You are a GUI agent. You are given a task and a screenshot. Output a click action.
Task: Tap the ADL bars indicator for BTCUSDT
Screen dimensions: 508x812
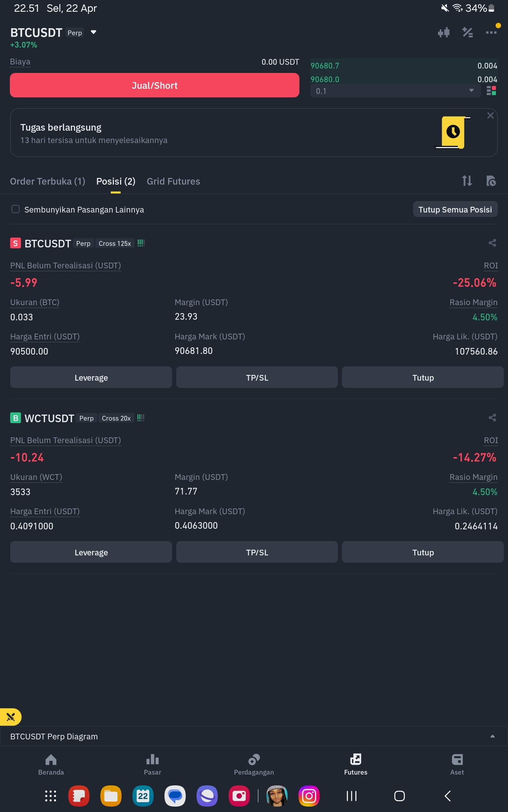141,243
